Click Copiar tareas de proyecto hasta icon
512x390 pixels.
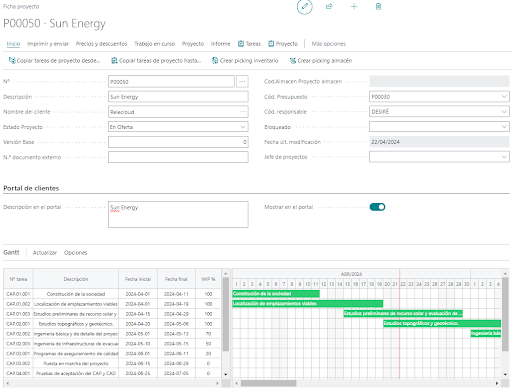[x=114, y=60]
